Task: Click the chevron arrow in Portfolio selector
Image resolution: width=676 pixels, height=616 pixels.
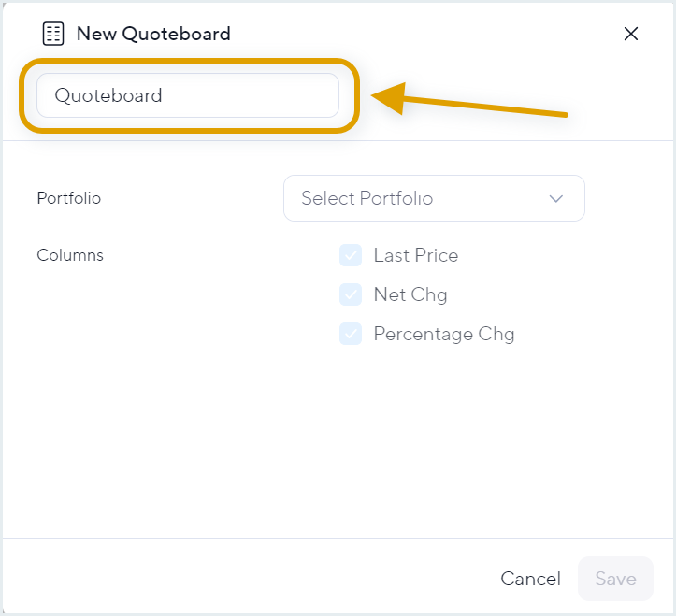Action: pyautogui.click(x=556, y=199)
